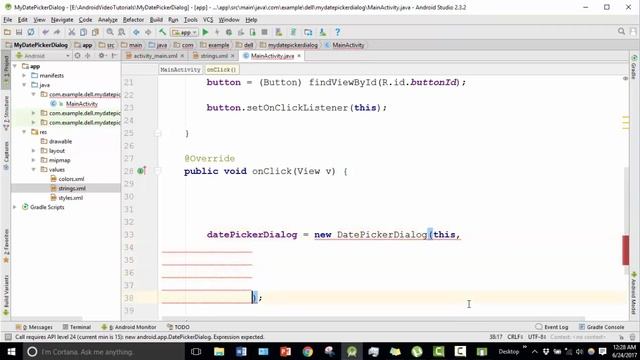640x360 pixels.
Task: Click the drawable folder
Action: [60, 141]
